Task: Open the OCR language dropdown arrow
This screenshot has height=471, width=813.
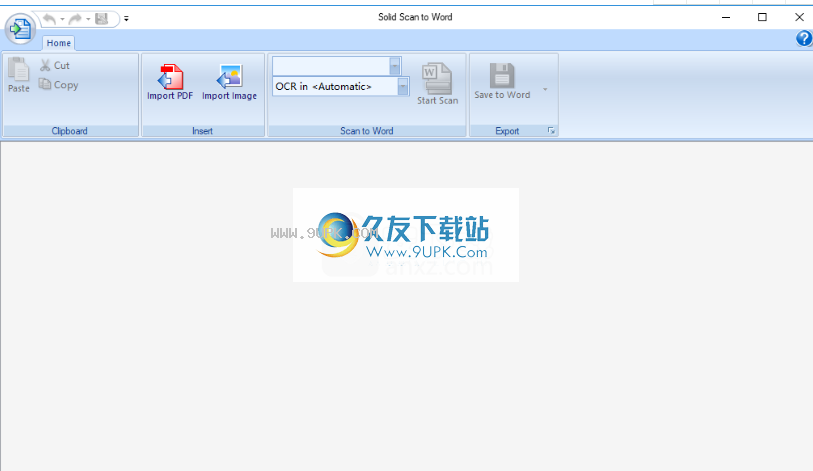Action: [x=403, y=86]
